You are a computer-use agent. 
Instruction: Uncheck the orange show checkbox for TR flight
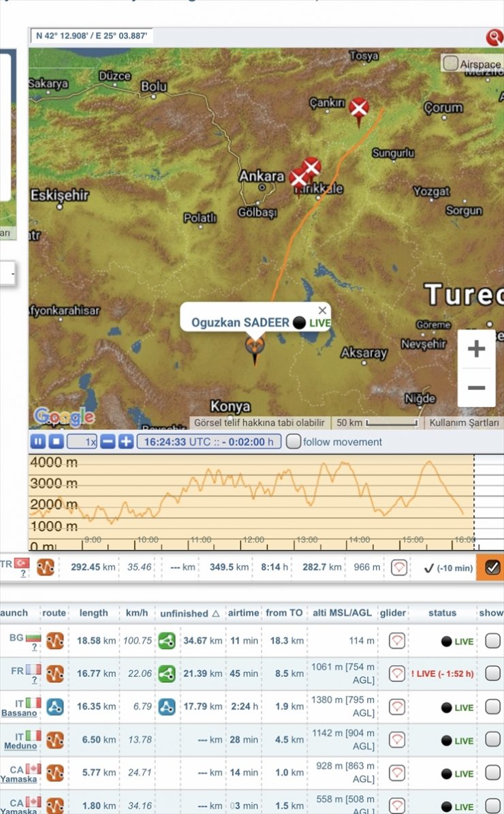pyautogui.click(x=492, y=567)
